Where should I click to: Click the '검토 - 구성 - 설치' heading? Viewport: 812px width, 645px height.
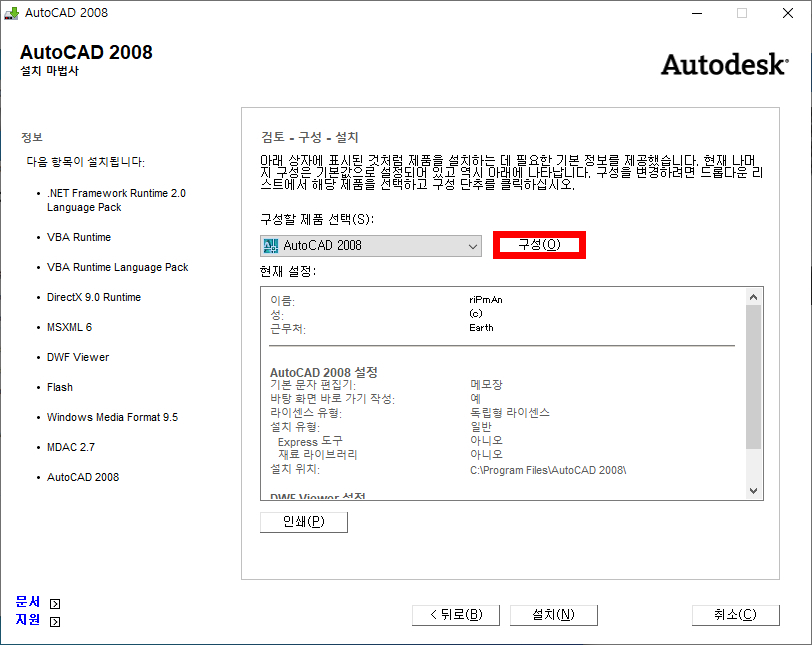click(x=310, y=137)
